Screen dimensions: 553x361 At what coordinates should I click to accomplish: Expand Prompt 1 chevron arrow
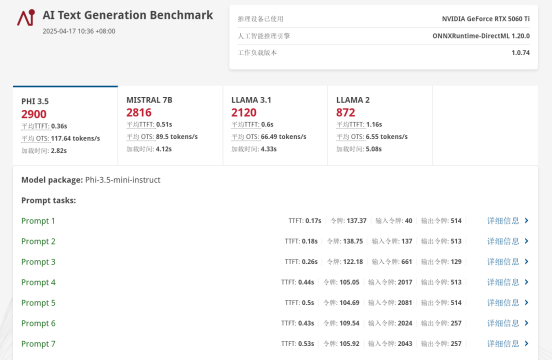point(527,221)
